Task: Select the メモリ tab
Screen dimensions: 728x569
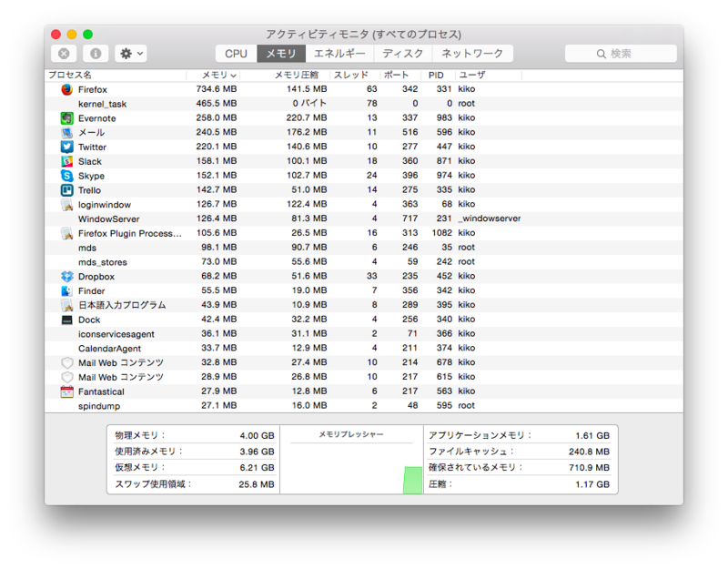Action: pos(281,54)
